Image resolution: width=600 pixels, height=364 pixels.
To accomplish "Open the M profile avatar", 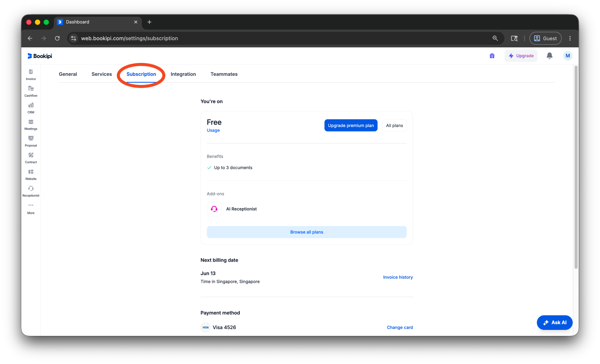I will click(x=567, y=56).
